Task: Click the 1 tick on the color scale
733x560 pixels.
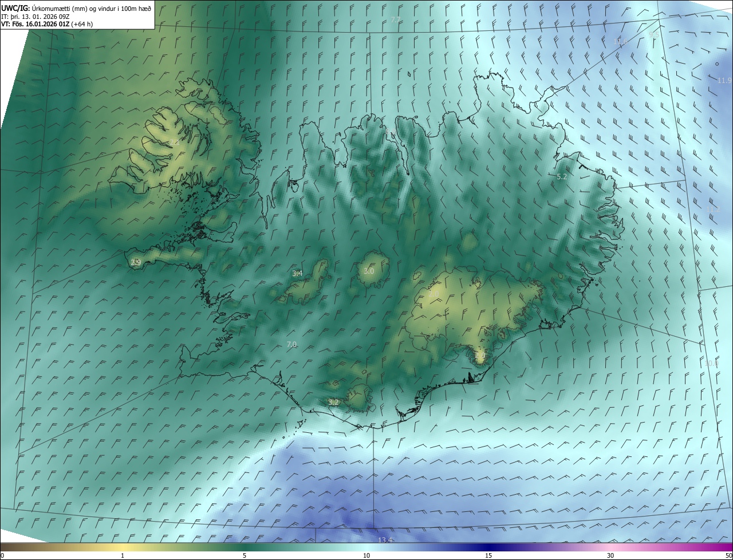Action: coord(123,555)
